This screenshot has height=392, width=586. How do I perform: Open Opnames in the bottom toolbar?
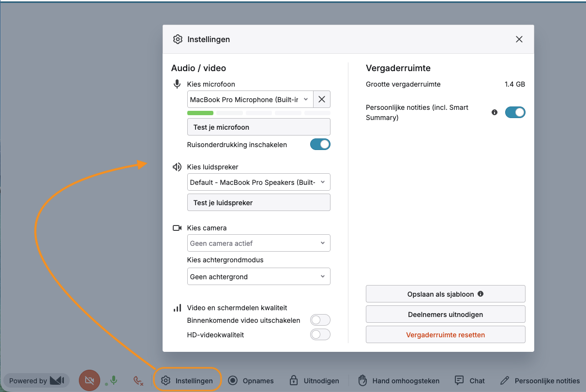point(251,380)
